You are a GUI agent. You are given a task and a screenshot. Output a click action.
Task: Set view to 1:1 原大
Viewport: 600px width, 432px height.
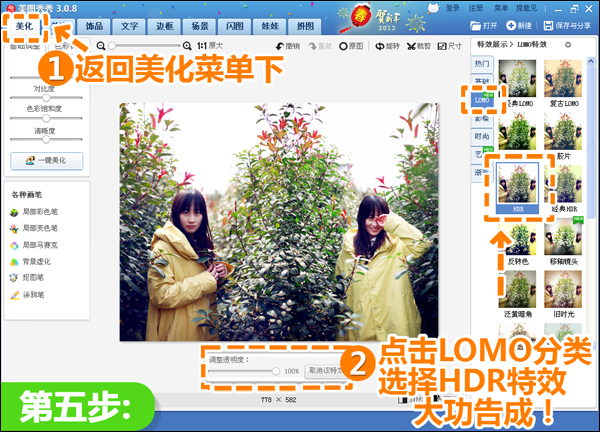210,46
